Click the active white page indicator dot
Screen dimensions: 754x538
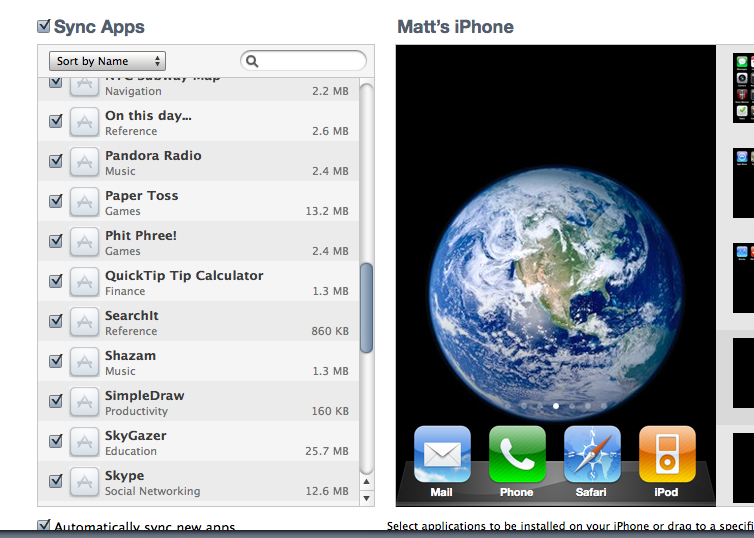(556, 406)
